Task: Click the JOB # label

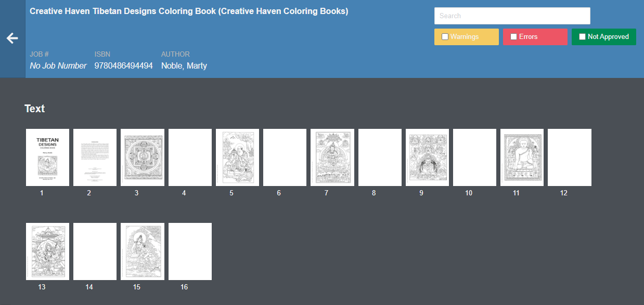Action: pos(39,54)
